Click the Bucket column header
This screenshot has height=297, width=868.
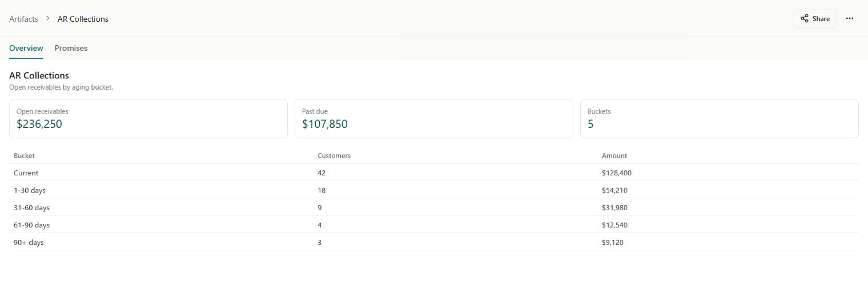pyautogui.click(x=25, y=155)
